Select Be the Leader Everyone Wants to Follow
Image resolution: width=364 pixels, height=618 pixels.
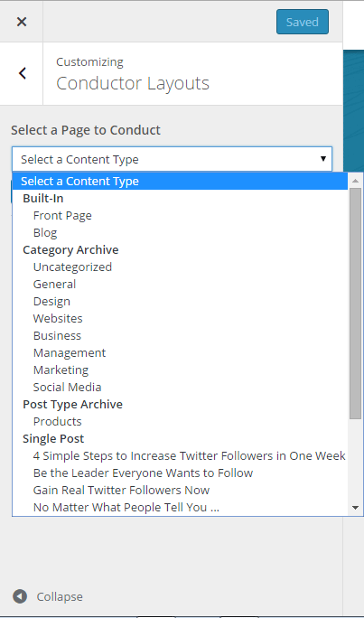[x=143, y=473]
